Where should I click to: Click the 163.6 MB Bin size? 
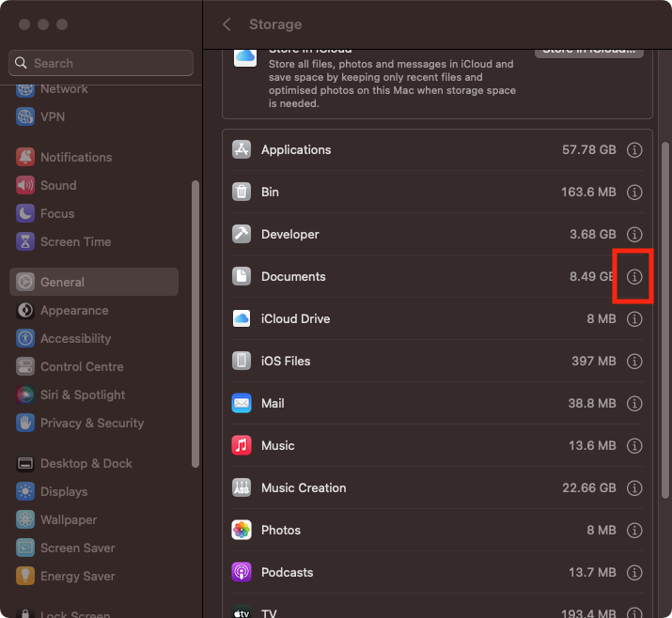click(x=588, y=192)
